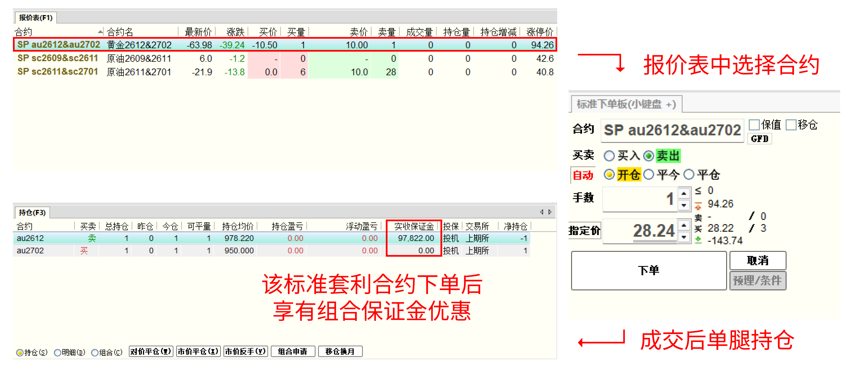Select the SP au2612&au2702 quote row
The height and width of the screenshot is (386, 868).
[285, 45]
